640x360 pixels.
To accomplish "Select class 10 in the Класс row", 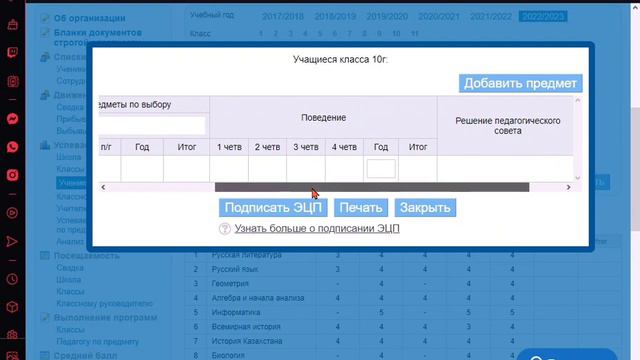I will coord(396,33).
